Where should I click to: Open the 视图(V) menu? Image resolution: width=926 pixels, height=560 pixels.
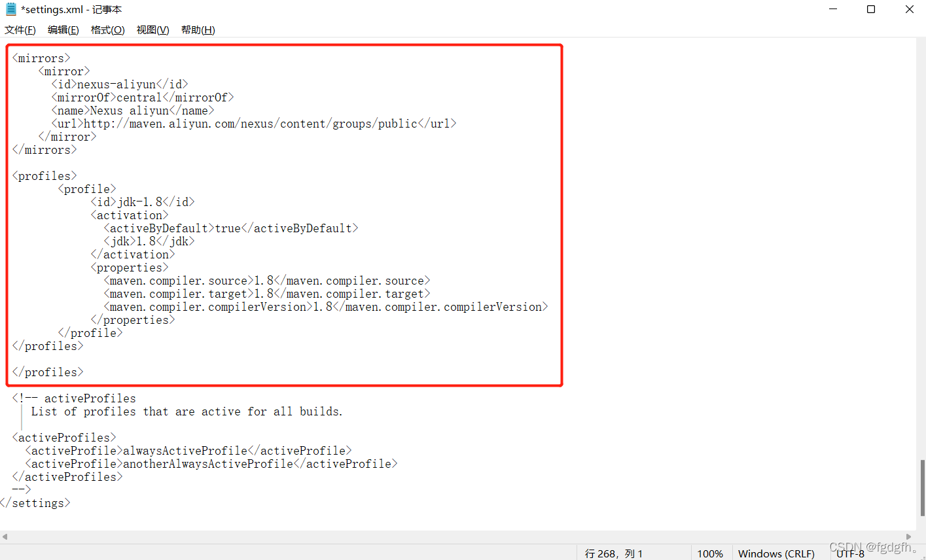point(152,29)
